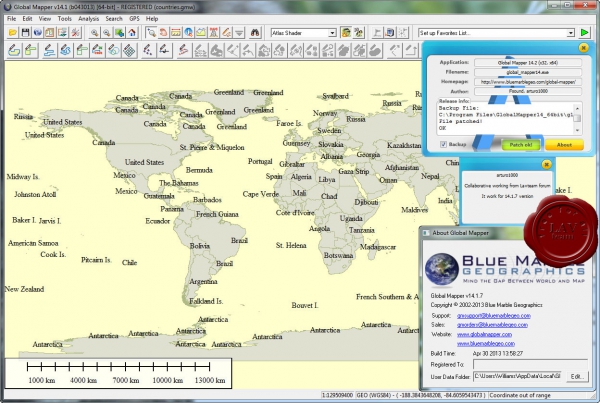
Task: Choose the create grid digitizer icon
Action: [x=130, y=50]
